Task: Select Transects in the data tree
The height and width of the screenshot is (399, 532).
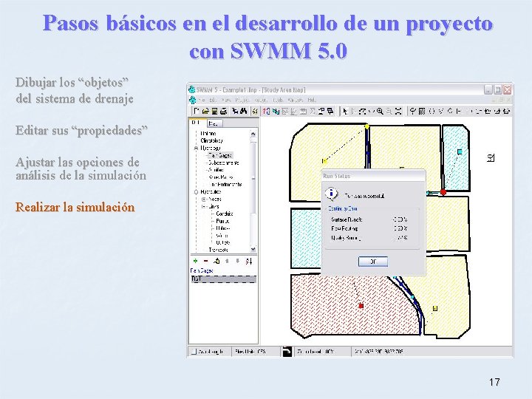Action: pos(218,250)
